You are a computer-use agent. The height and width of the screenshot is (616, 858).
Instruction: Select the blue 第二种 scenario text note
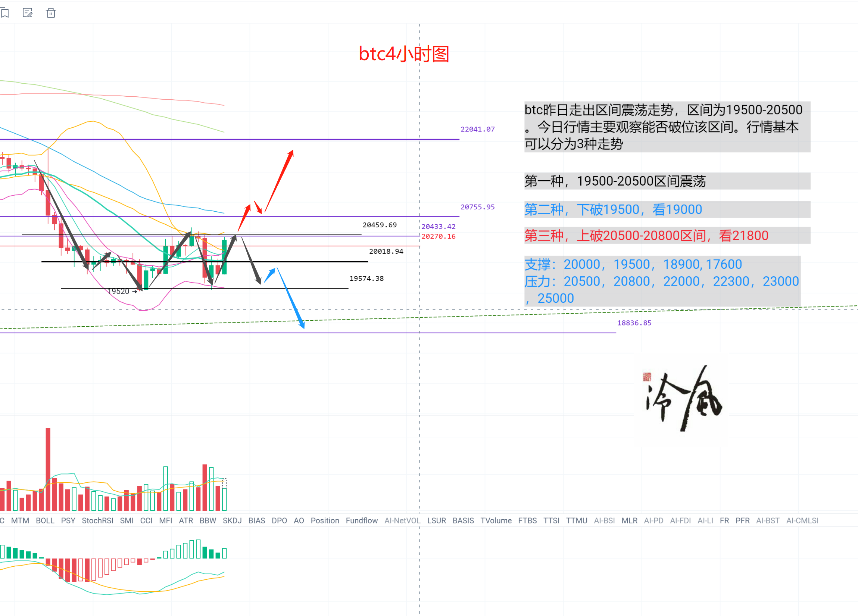click(613, 209)
